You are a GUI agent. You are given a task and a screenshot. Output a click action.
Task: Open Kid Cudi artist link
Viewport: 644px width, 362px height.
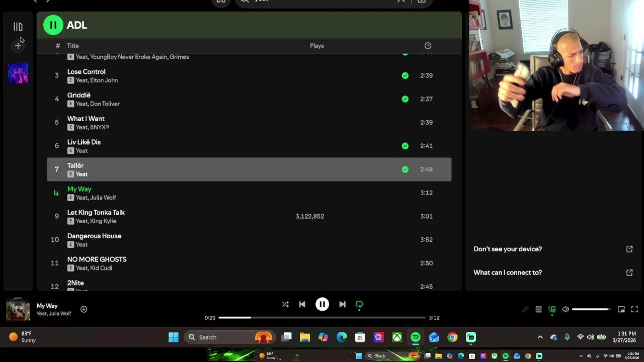pyautogui.click(x=102, y=268)
